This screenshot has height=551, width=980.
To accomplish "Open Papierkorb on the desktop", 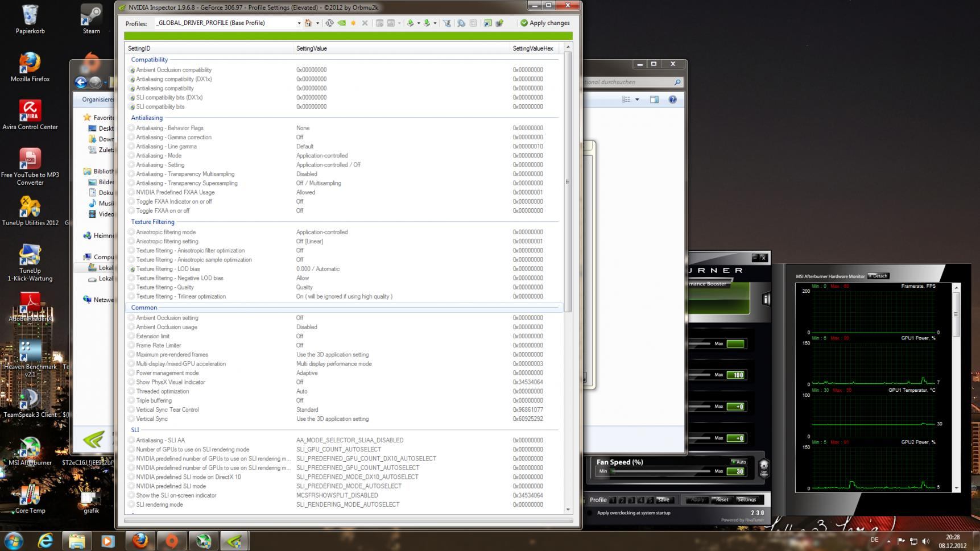I will 30,20.
